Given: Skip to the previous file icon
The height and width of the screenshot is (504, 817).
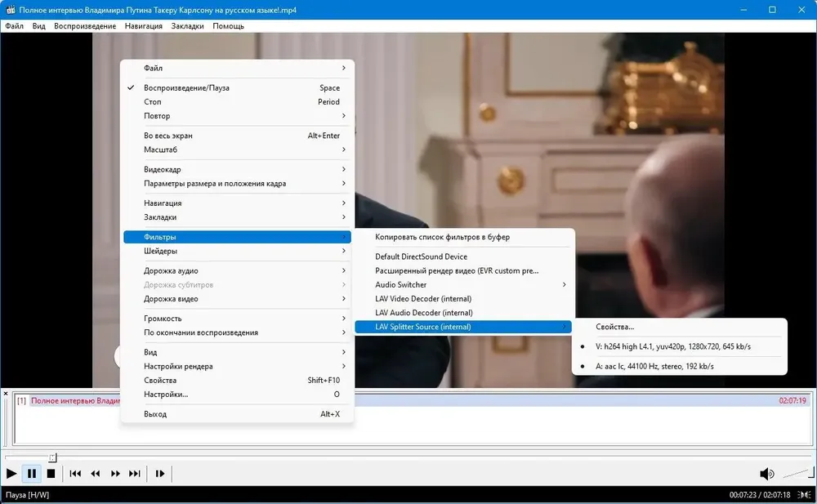Looking at the screenshot, I should 75,473.
